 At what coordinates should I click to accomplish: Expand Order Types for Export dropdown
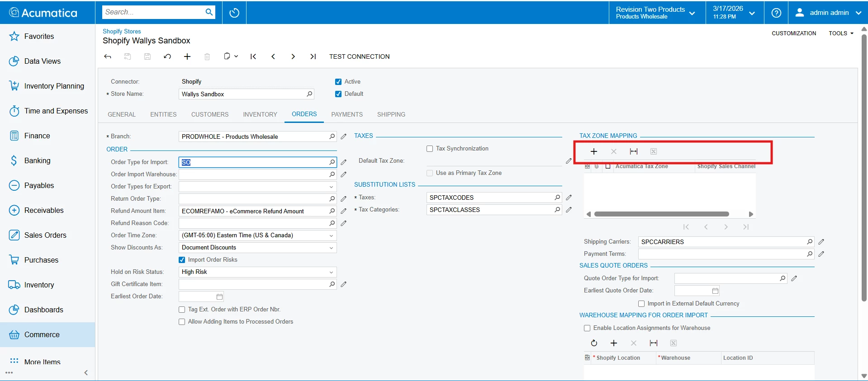click(x=331, y=187)
